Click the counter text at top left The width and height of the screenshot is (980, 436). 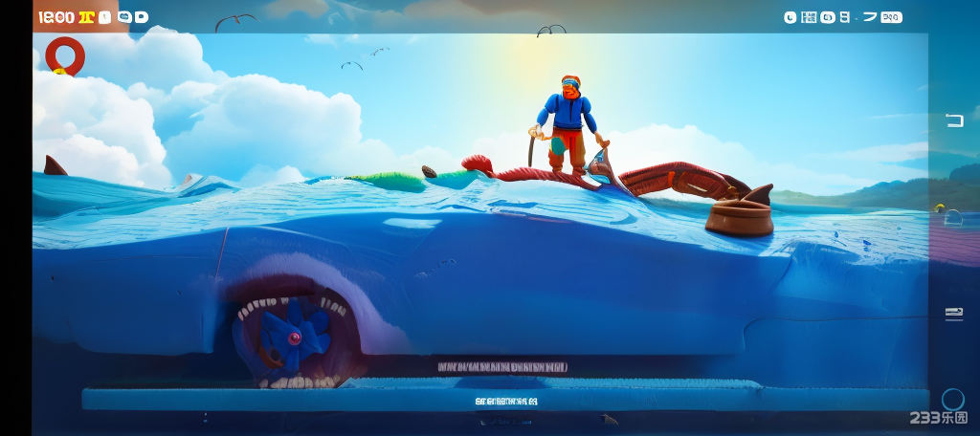[x=56, y=17]
